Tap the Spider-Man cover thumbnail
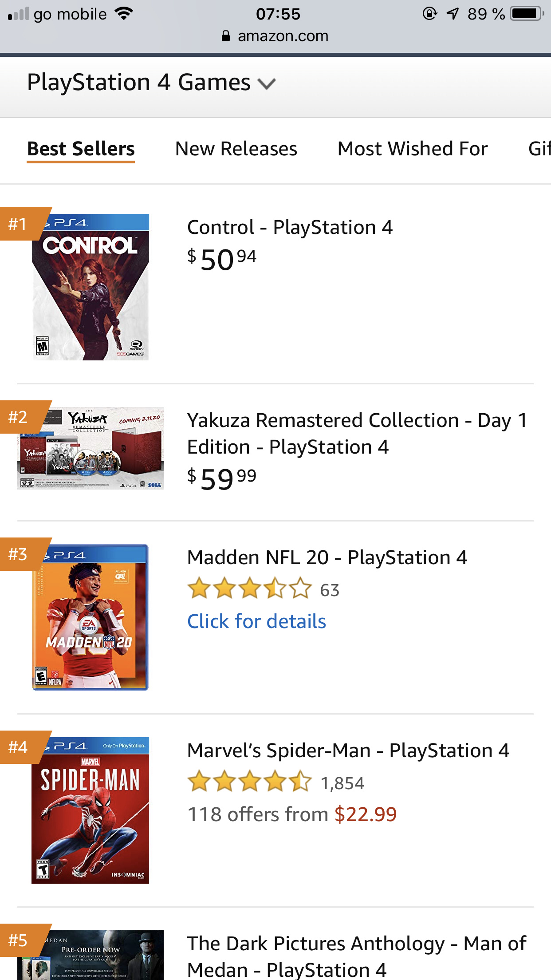The width and height of the screenshot is (551, 980). [91, 810]
